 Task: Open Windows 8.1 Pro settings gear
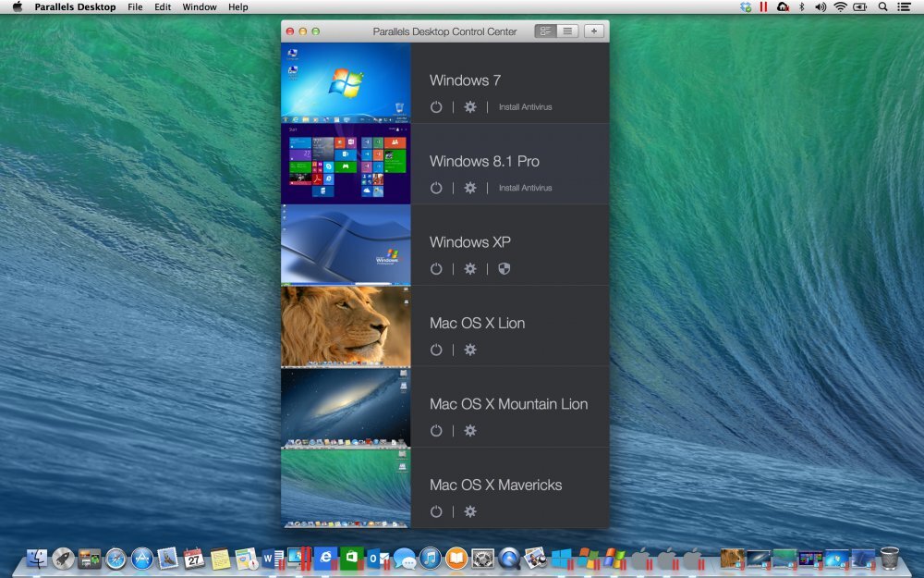click(469, 188)
